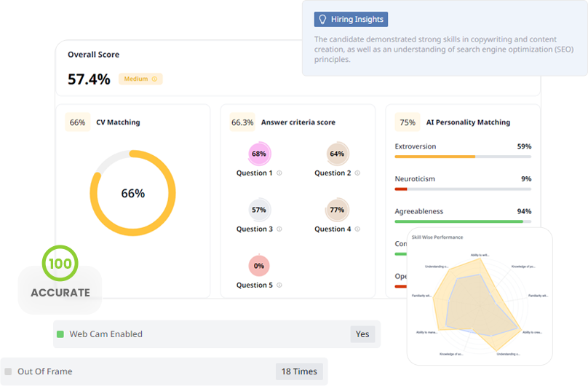The image size is (588, 386).
Task: Click the info icon next to Question 2
Action: point(358,173)
